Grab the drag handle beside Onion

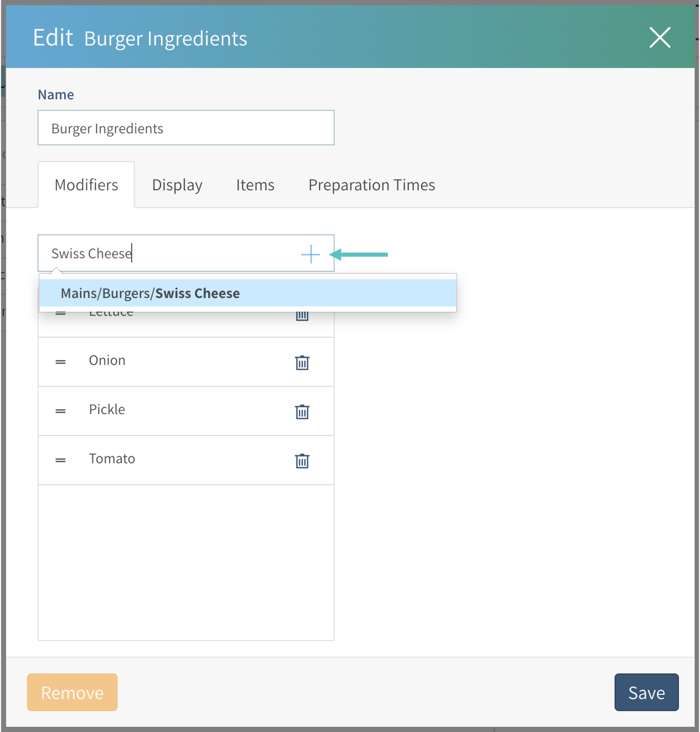pyautogui.click(x=60, y=362)
